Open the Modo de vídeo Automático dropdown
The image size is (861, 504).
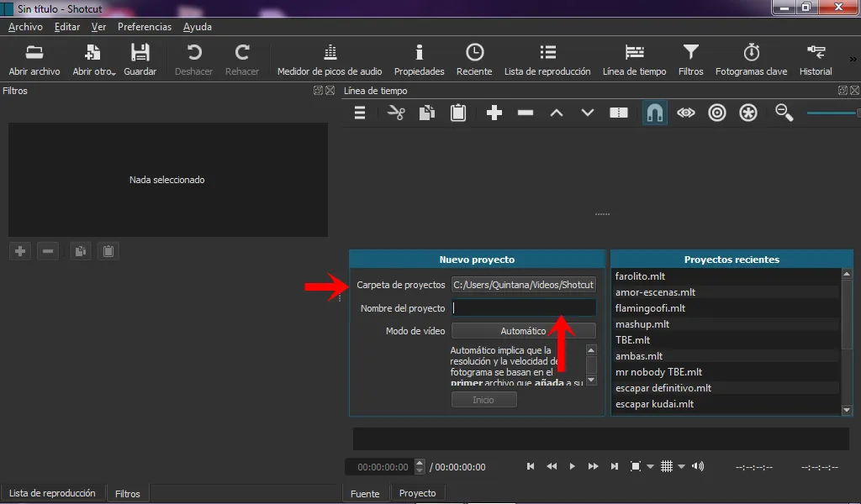tap(523, 331)
